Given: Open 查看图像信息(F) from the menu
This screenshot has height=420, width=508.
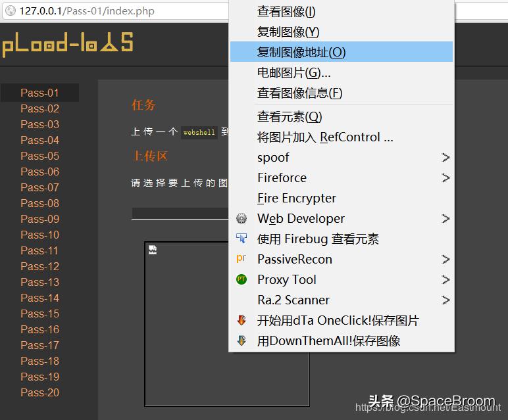Looking at the screenshot, I should 342,93.
